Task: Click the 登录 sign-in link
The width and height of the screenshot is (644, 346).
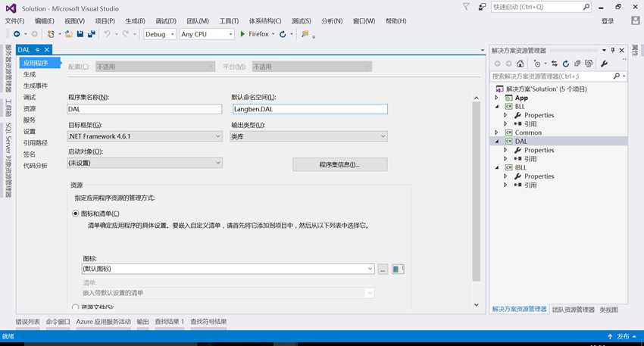Action: [608, 21]
